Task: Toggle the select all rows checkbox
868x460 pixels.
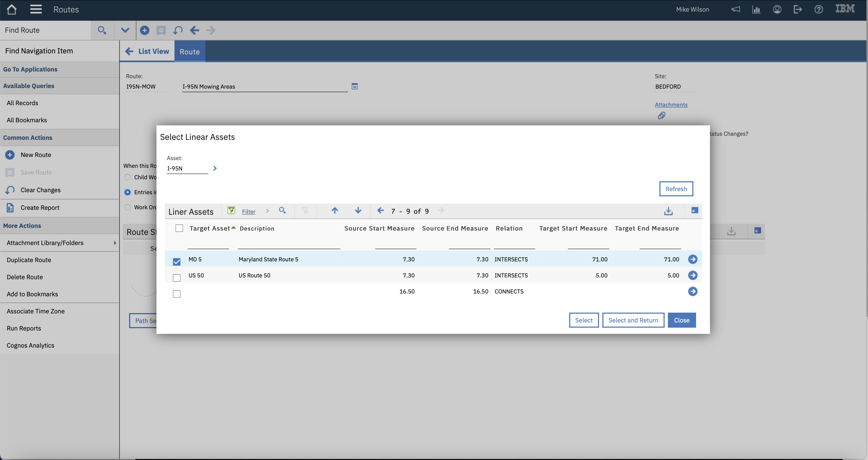Action: click(179, 228)
